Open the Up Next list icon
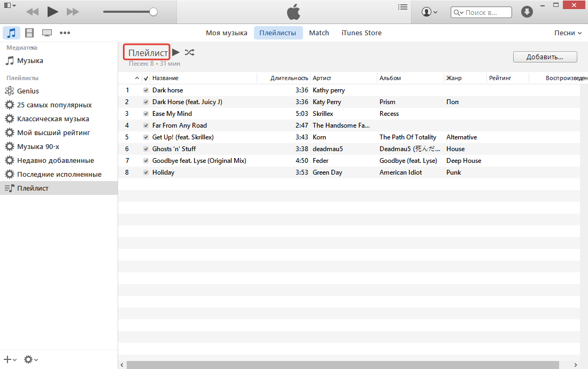Viewport: 588px width, 369px height. tap(403, 7)
